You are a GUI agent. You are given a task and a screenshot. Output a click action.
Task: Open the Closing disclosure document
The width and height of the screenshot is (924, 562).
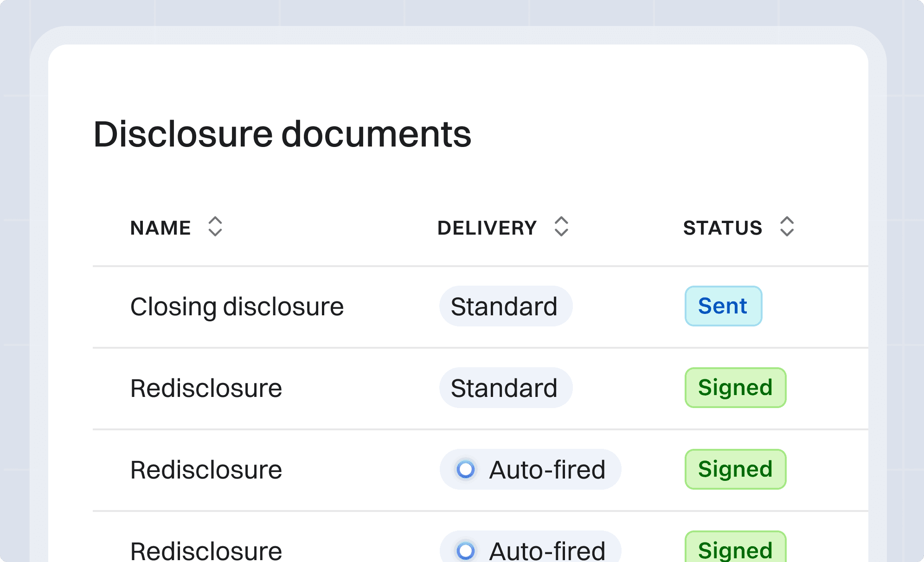[x=237, y=306]
